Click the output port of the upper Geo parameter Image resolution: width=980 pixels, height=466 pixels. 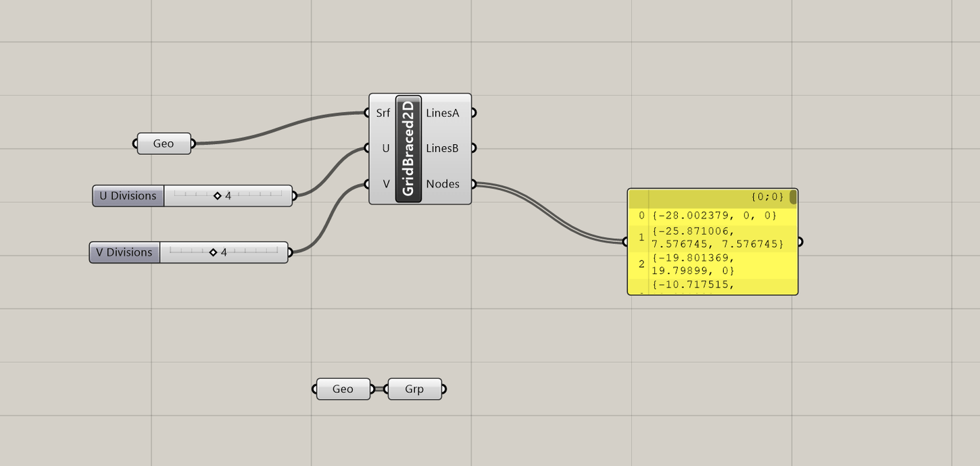coord(192,143)
